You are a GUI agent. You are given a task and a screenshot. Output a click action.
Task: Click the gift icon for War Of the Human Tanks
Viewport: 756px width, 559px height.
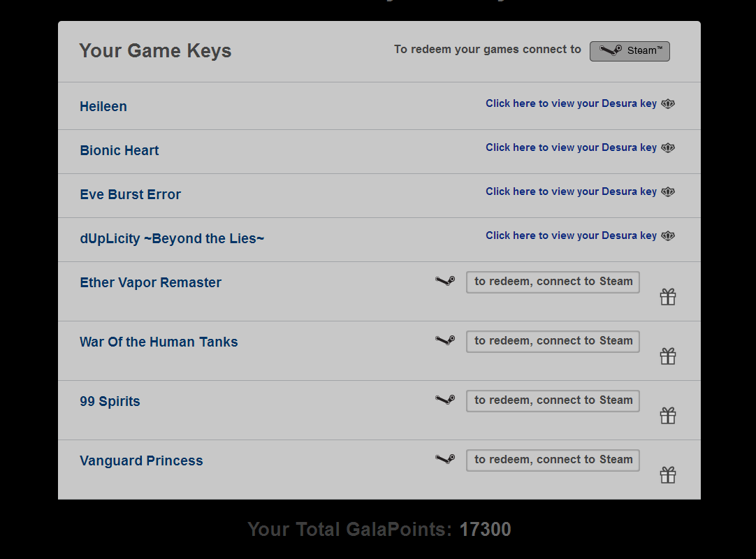pyautogui.click(x=668, y=356)
